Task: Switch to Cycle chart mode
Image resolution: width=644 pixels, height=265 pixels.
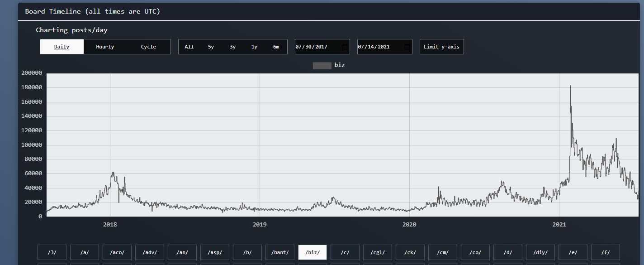Action: pos(148,47)
